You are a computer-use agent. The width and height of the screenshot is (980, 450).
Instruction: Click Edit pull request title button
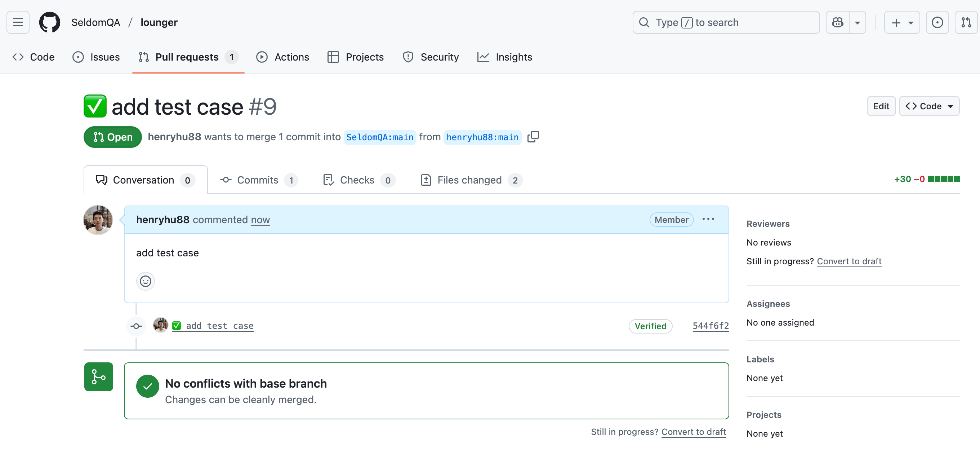pos(881,106)
